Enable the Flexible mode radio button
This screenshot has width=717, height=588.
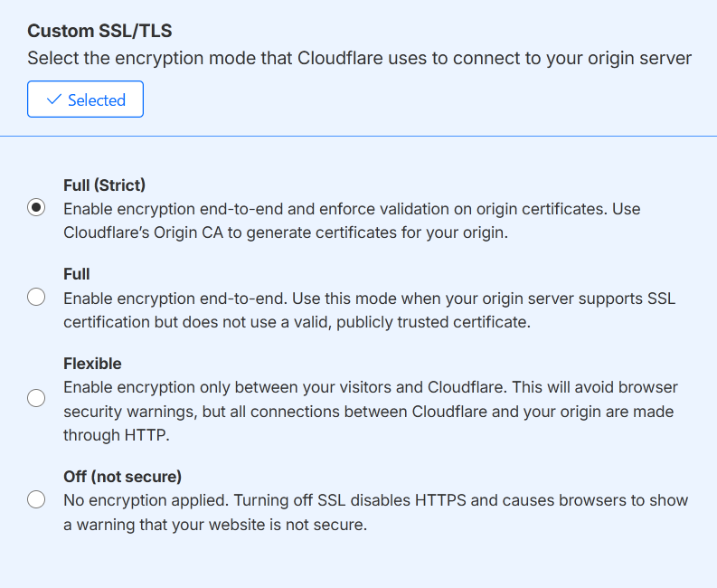(36, 398)
